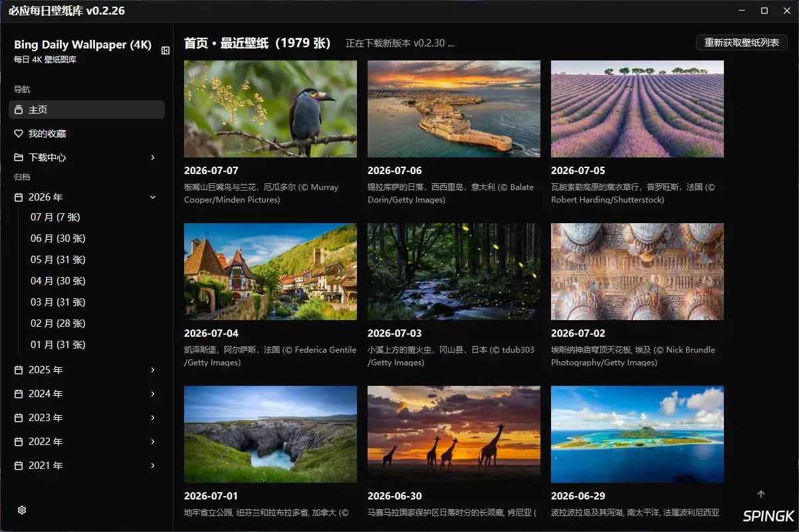Click the 2026-07-04 date title
799x532 pixels.
[211, 333]
